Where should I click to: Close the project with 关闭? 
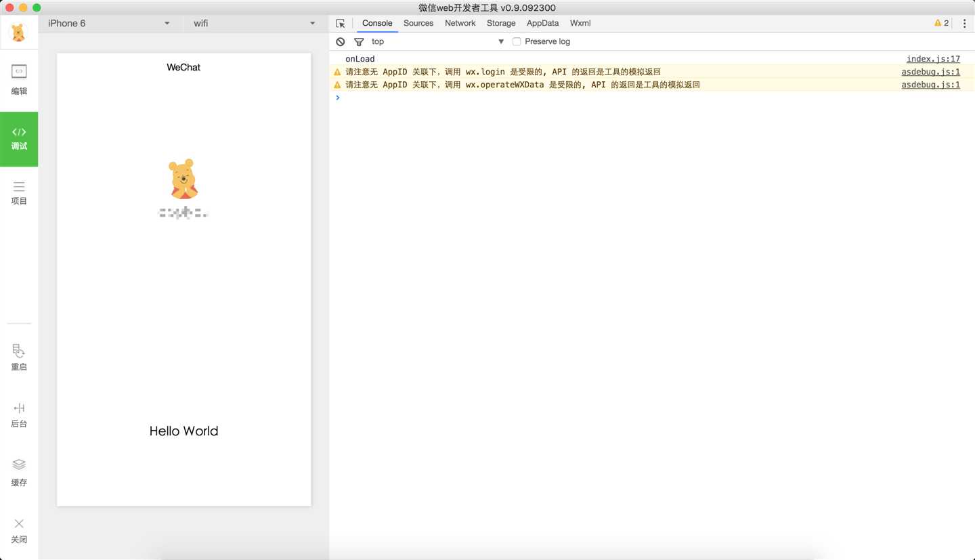point(19,530)
